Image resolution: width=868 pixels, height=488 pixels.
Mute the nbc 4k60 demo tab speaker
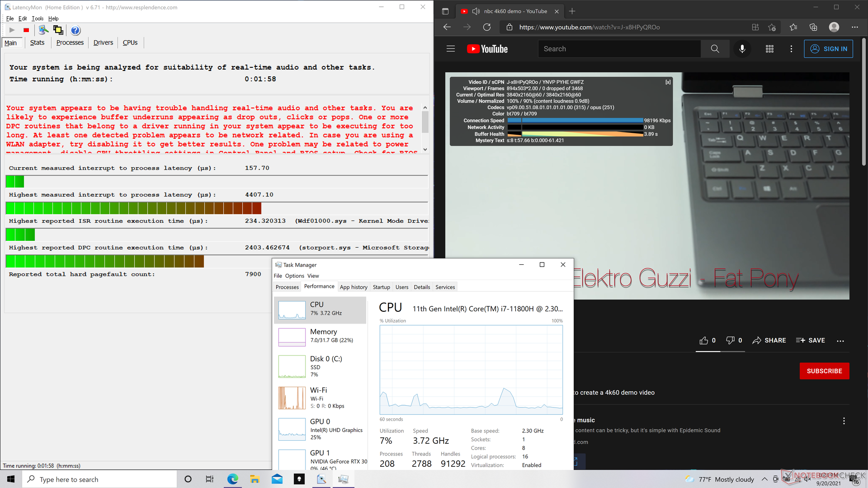[x=476, y=11]
